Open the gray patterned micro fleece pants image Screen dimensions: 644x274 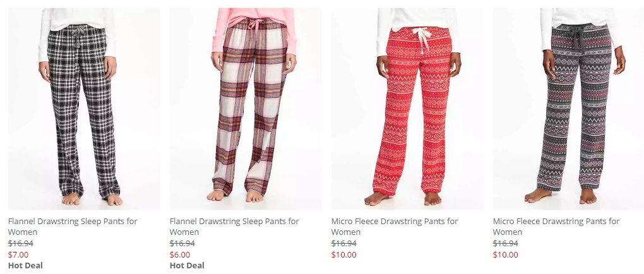pos(568,109)
